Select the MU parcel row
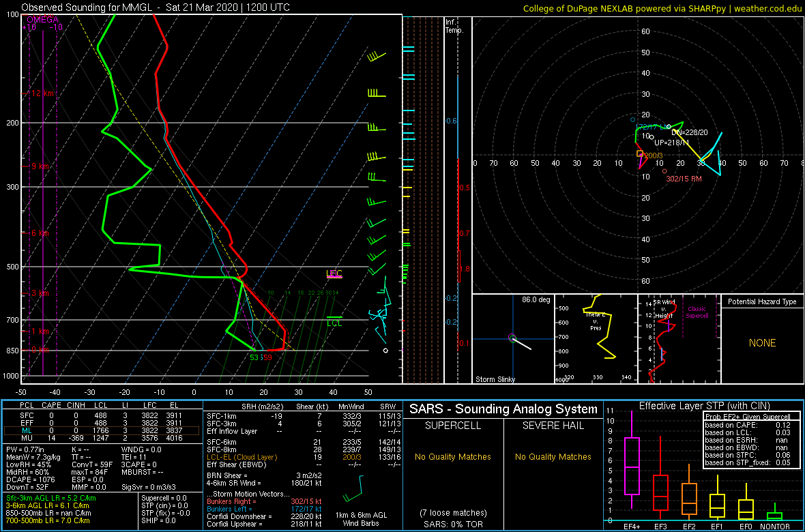The image size is (805, 532). tap(103, 439)
